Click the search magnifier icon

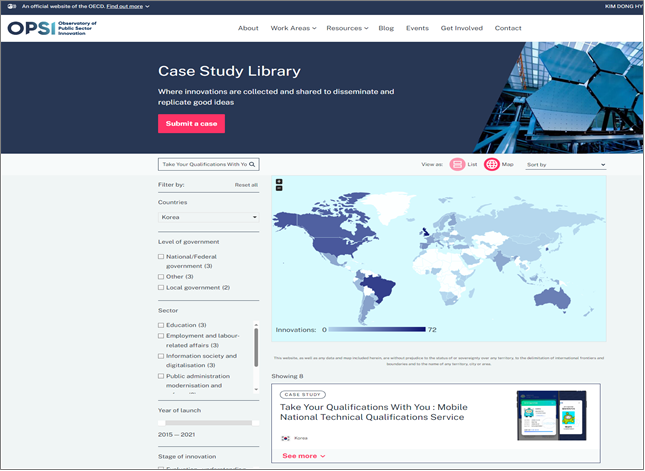[252, 164]
